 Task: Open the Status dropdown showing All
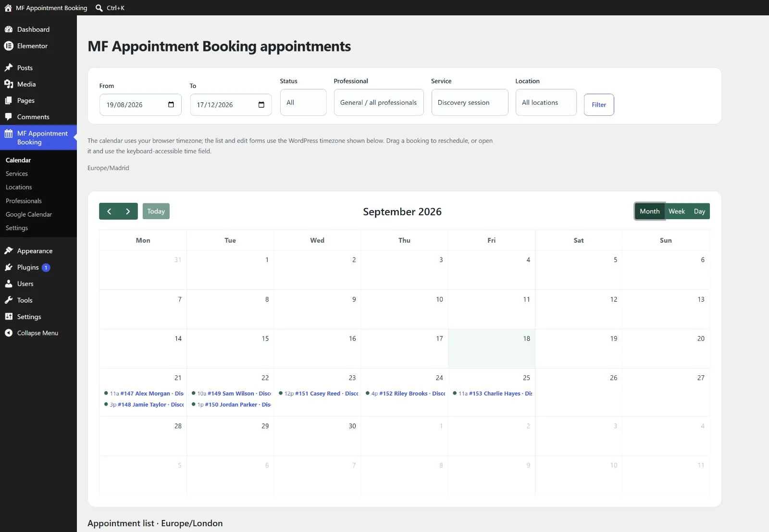pos(303,102)
